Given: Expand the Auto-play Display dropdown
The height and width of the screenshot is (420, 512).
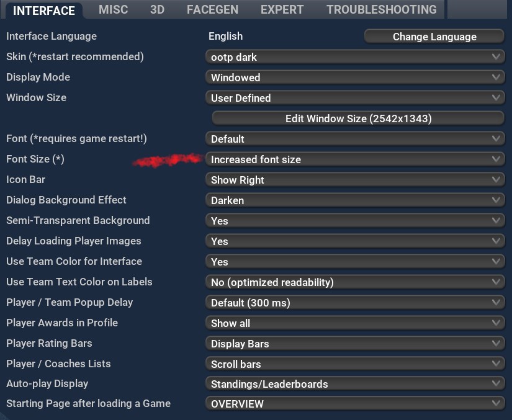Looking at the screenshot, I should click(355, 384).
